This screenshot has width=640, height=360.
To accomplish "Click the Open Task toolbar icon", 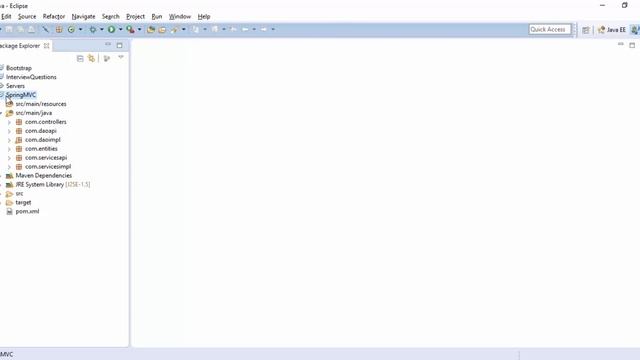I will 162,29.
